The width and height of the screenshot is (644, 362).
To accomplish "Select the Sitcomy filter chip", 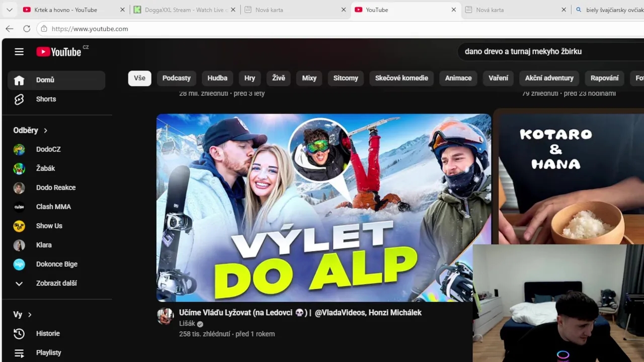I will (x=346, y=78).
